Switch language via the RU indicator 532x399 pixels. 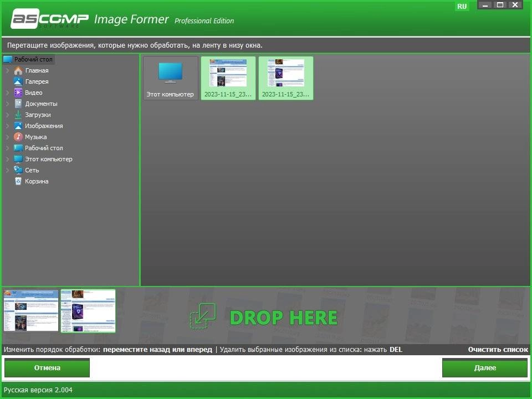click(x=462, y=6)
